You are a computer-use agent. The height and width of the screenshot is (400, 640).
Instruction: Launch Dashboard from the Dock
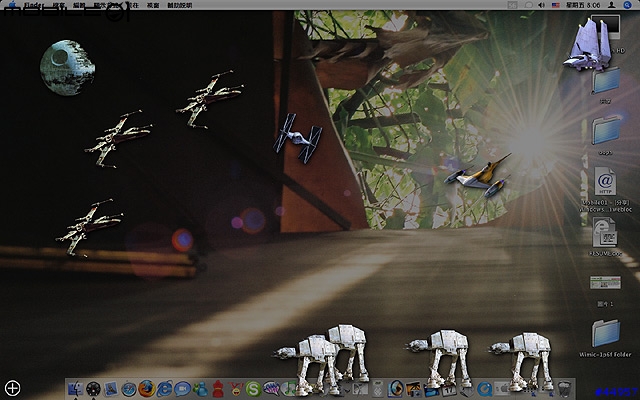pos(93,389)
